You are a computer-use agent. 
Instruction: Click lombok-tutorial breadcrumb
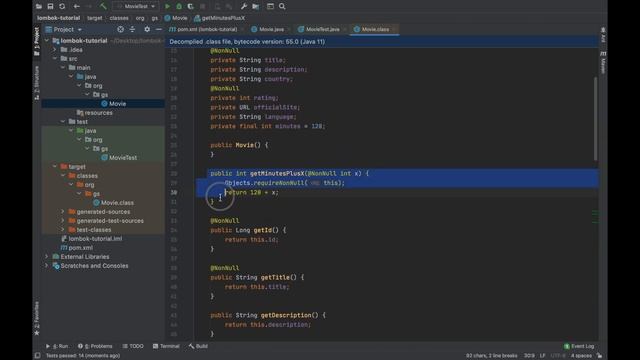point(58,18)
